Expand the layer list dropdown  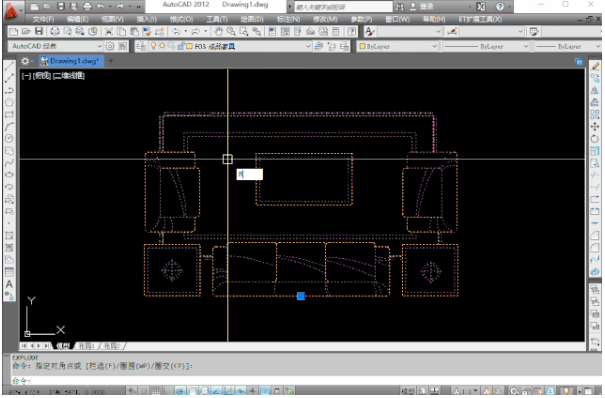[x=308, y=46]
